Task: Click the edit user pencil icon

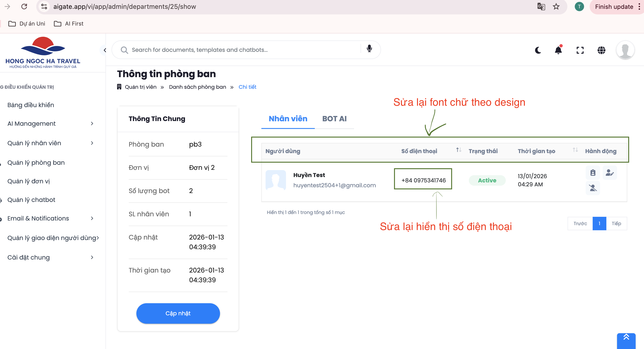Action: tap(610, 172)
